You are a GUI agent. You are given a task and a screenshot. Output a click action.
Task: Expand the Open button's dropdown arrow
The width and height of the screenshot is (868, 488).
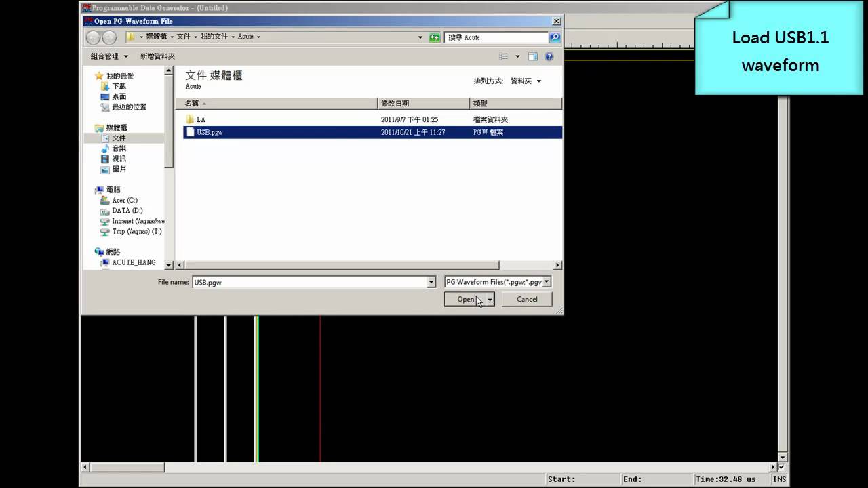(x=490, y=299)
